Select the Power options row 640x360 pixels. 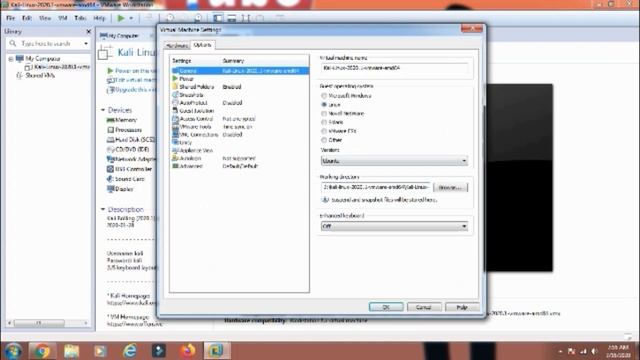click(240, 79)
